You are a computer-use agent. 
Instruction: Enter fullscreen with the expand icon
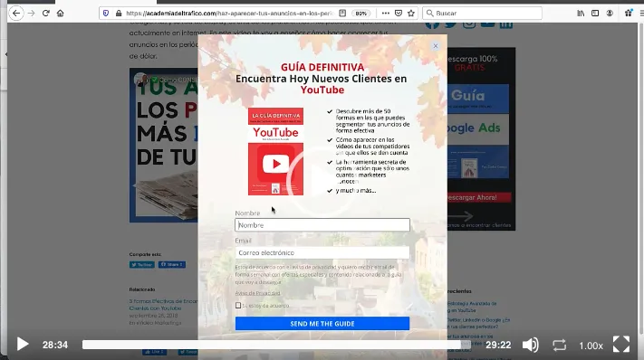pyautogui.click(x=621, y=344)
